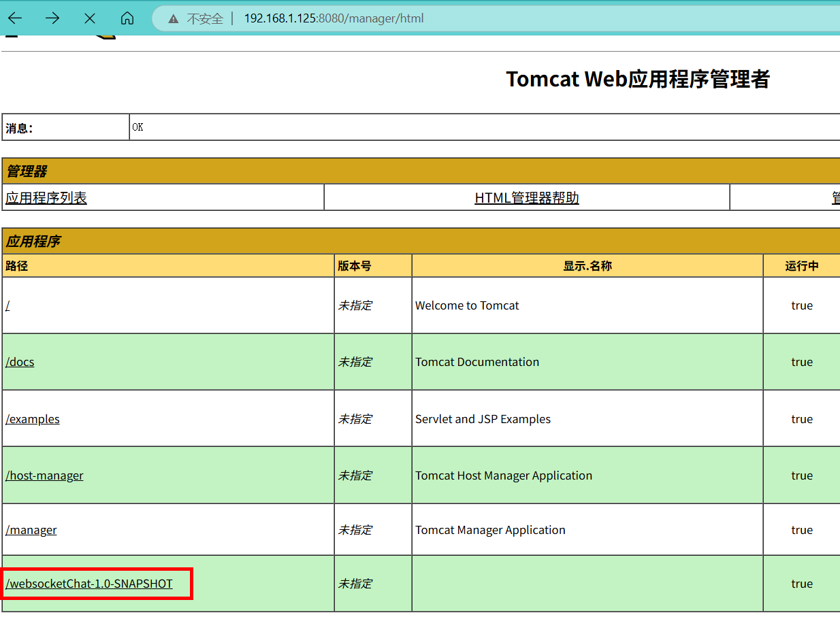
Task: Click the Tomcat Web应用程序管理者 page heading
Action: tap(637, 79)
